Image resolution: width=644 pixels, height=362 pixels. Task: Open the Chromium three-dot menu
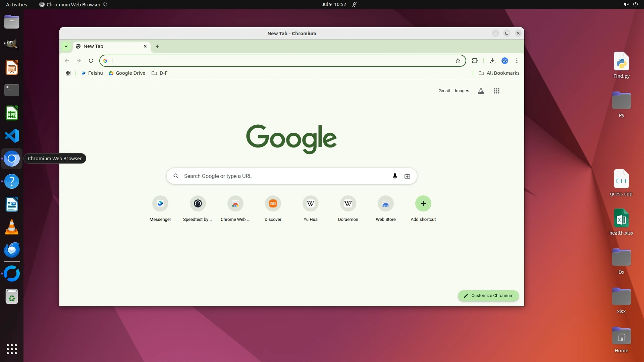tap(517, 61)
